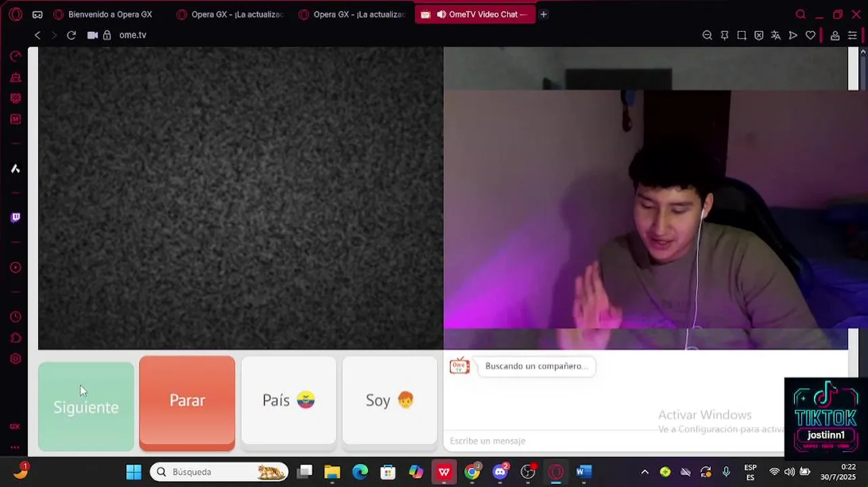The image size is (868, 487).
Task: Click the microphone icon in system tray
Action: [x=726, y=472]
